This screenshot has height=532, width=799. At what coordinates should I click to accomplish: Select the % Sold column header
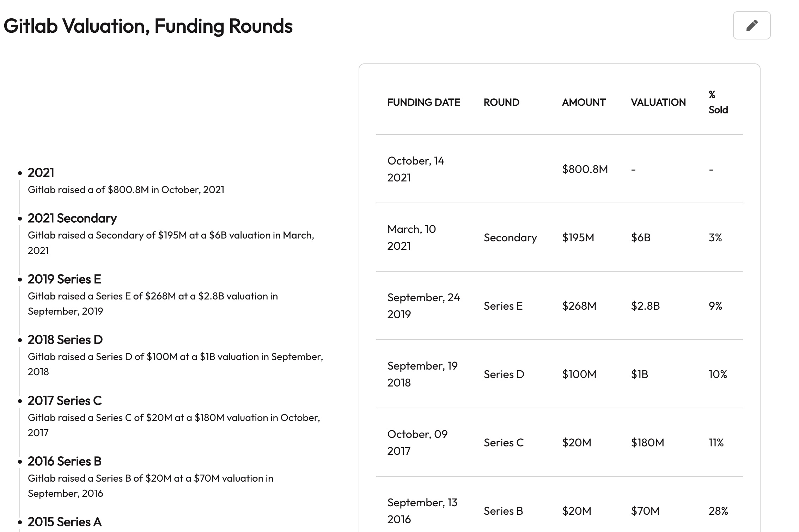pos(718,102)
